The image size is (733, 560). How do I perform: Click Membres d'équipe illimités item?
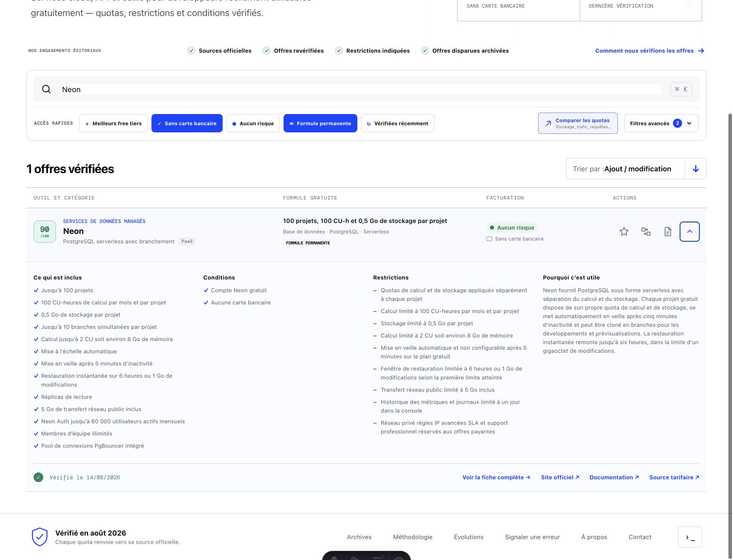pyautogui.click(x=77, y=434)
